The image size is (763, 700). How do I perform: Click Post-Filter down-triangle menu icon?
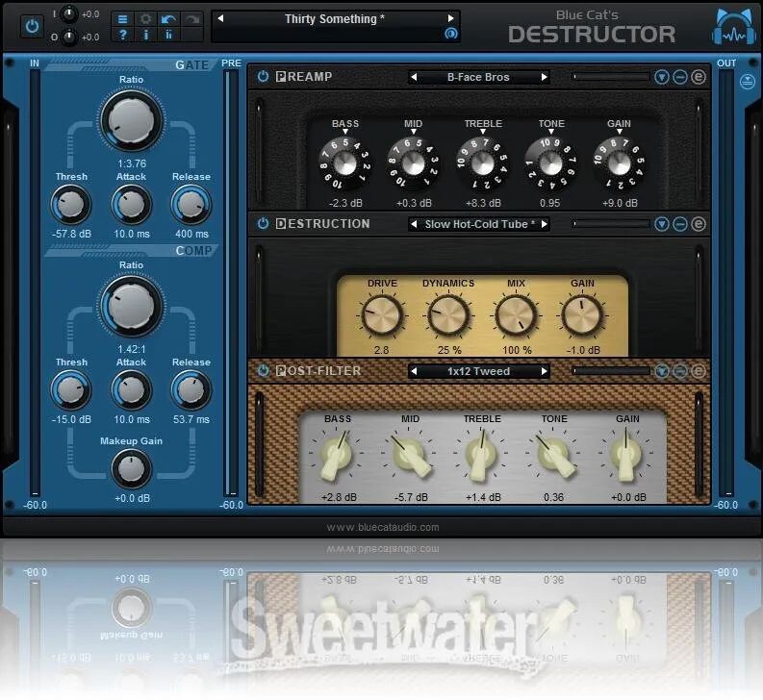pyautogui.click(x=661, y=371)
